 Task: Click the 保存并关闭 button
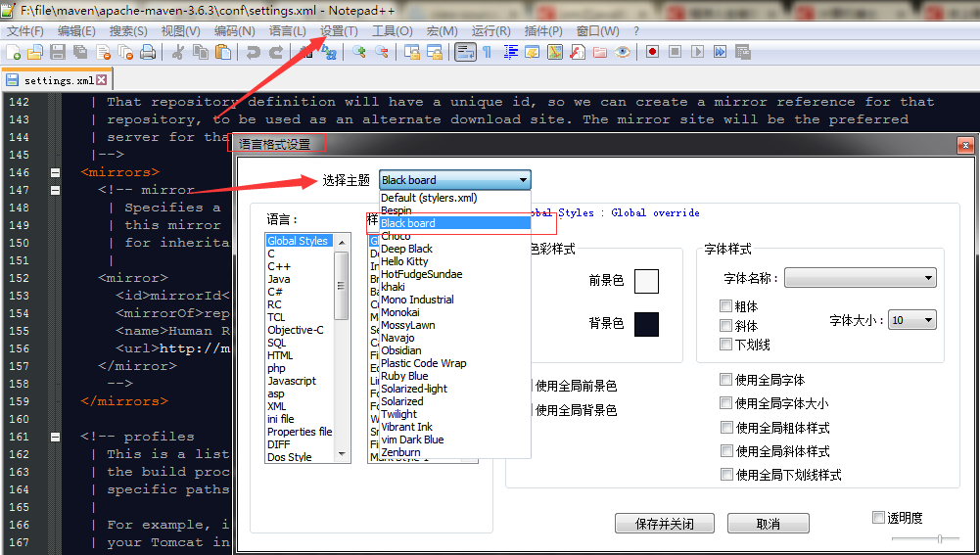(x=665, y=524)
